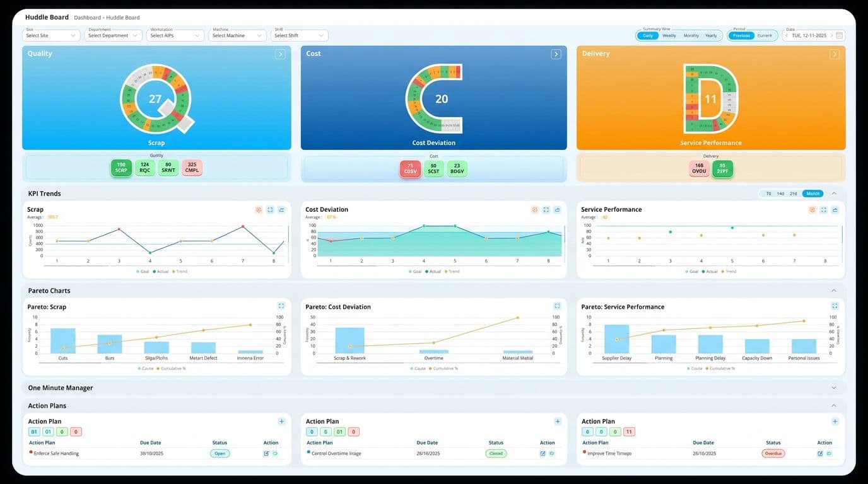The width and height of the screenshot is (868, 484).
Task: Open the date picker calendar icon
Action: click(839, 36)
